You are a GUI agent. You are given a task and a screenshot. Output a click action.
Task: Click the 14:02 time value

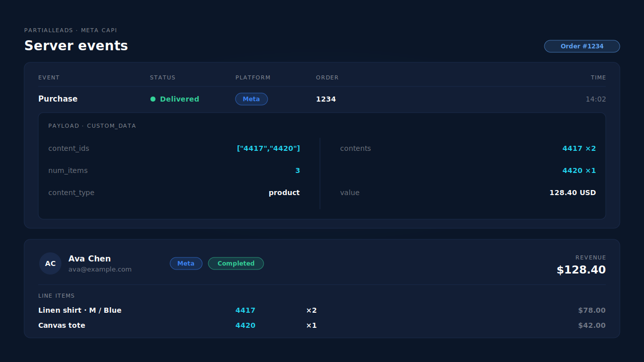[596, 99]
